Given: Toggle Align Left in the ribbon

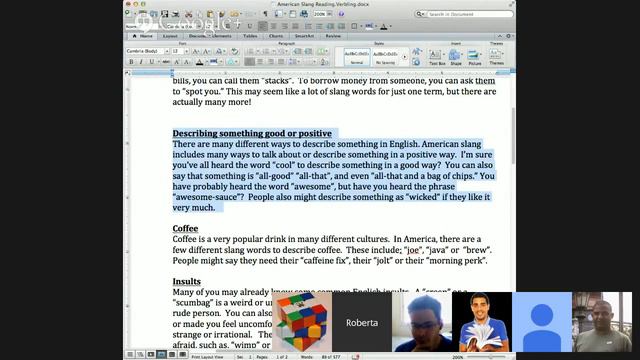Looking at the screenshot, I should (x=249, y=62).
